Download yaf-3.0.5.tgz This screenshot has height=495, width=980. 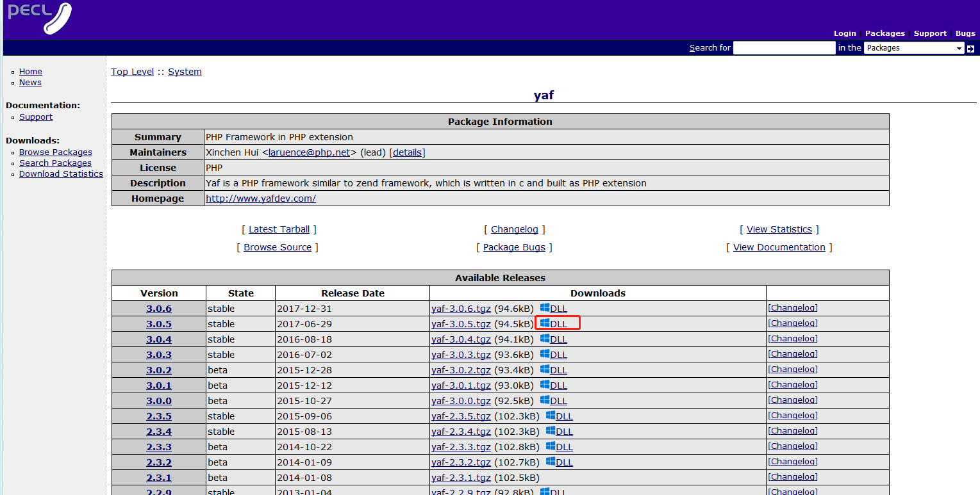click(x=461, y=324)
